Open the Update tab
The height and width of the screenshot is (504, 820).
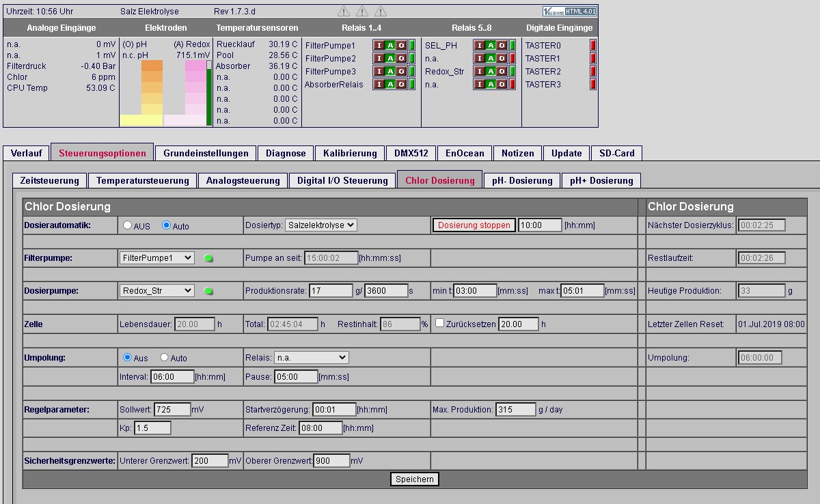click(x=566, y=153)
